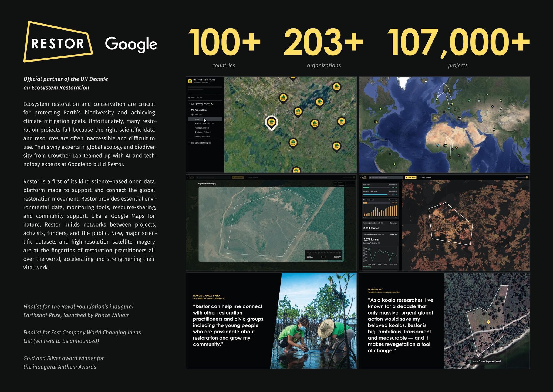Click the info icon beside Net Primary Productivity
The width and height of the screenshot is (553, 392).
pyautogui.click(x=379, y=243)
